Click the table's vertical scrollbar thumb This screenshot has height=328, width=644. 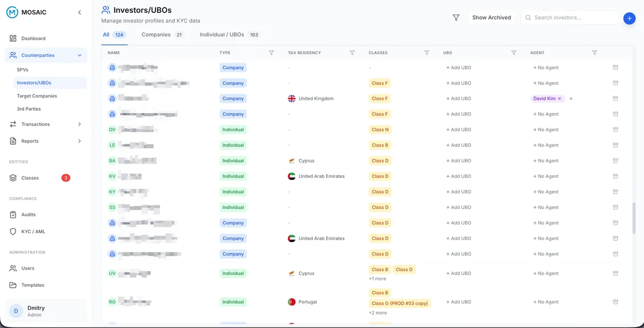(634, 218)
